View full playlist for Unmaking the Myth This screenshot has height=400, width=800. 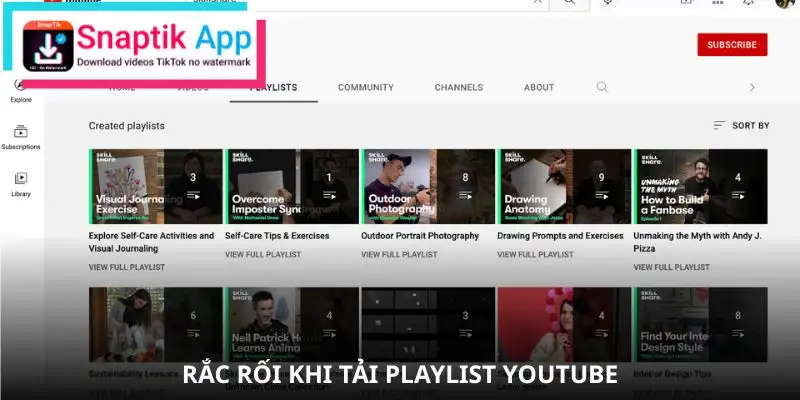671,267
